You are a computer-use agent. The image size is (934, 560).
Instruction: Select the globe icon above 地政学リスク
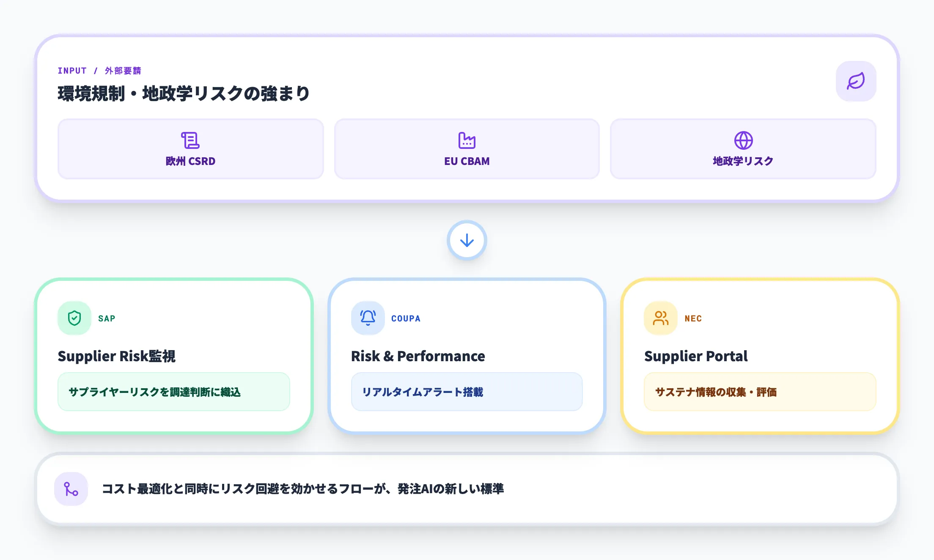click(x=743, y=140)
